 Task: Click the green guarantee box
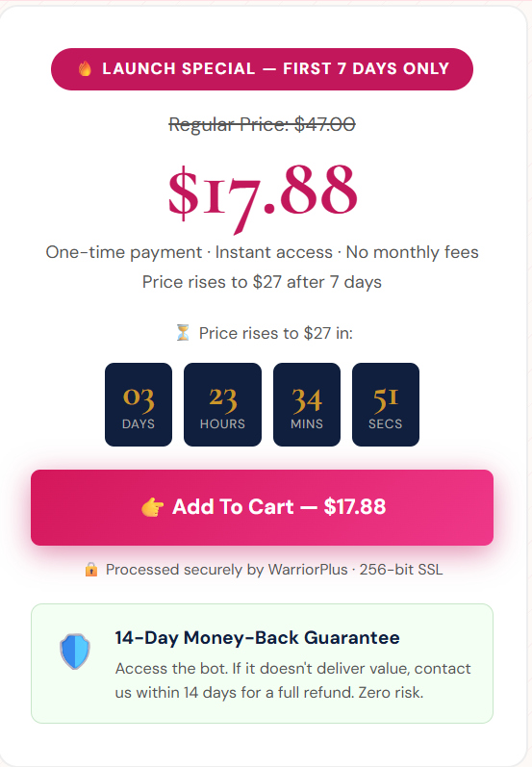coord(262,663)
